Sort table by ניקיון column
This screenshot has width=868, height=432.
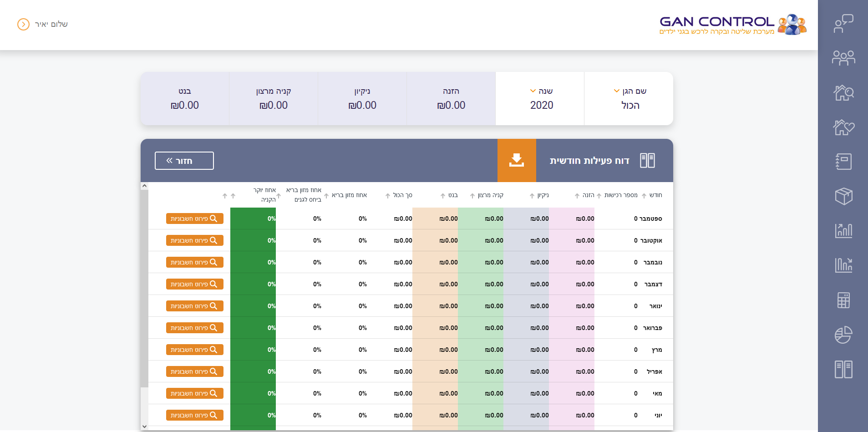[x=532, y=196]
